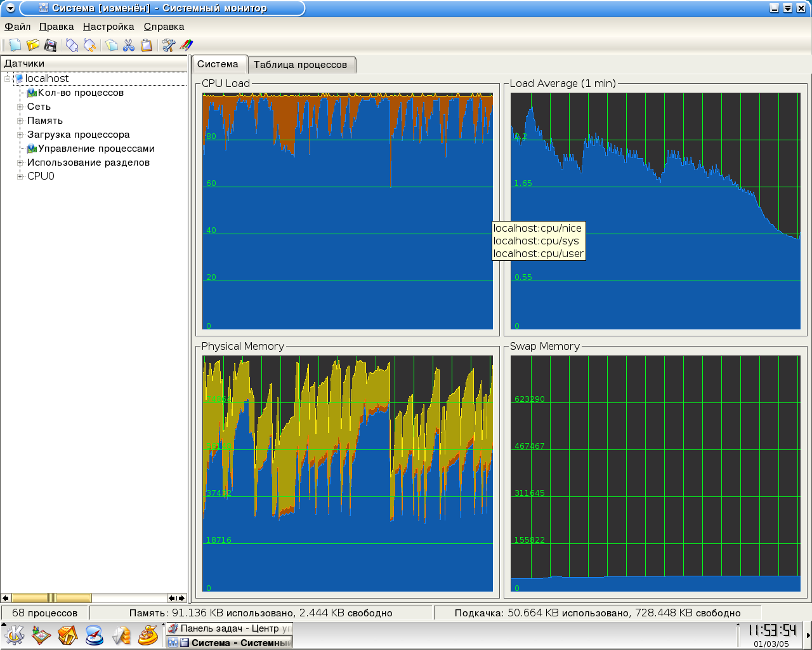This screenshot has height=650, width=812.
Task: Click the New worksheet toolbar icon
Action: coord(15,45)
